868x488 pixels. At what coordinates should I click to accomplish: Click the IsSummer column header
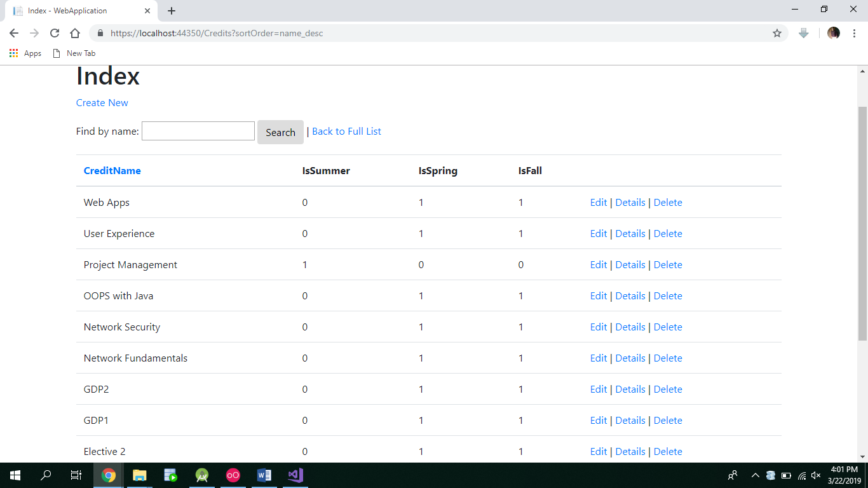[326, 170]
